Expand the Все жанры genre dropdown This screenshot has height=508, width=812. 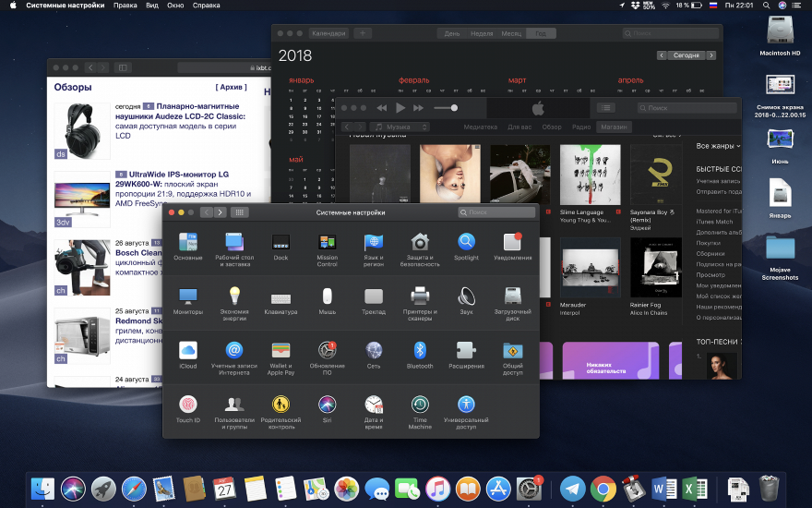718,146
